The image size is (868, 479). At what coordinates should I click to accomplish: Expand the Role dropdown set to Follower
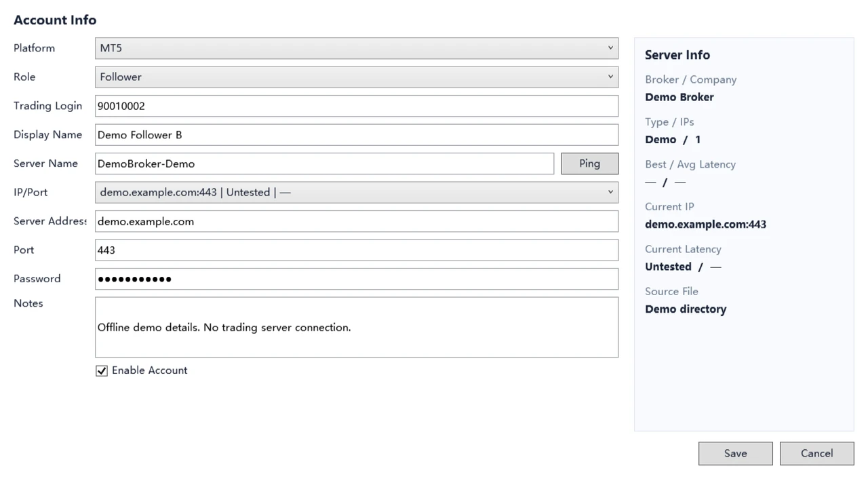coord(357,77)
